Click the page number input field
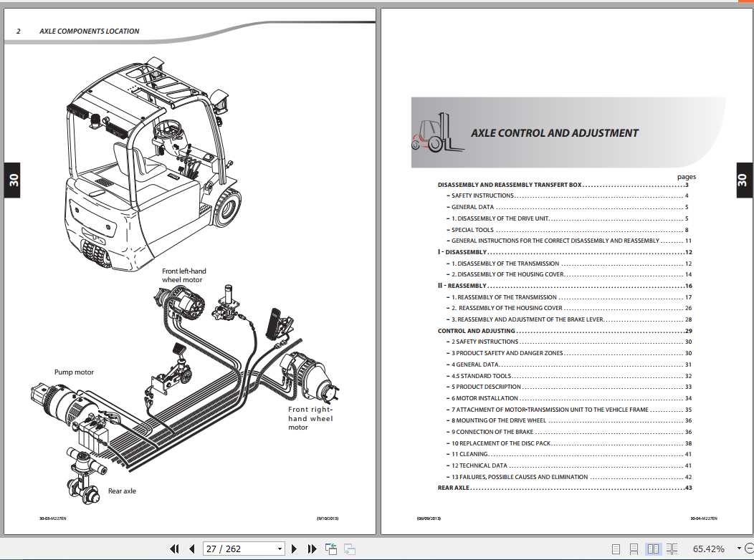Image resolution: width=754 pixels, height=560 pixels. [x=229, y=548]
